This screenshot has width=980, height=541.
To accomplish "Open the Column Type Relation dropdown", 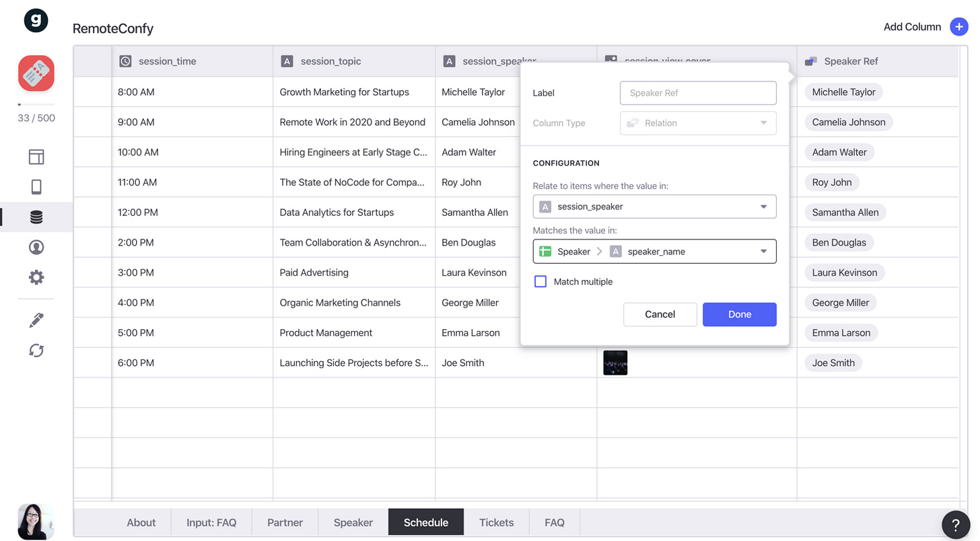I will 698,123.
